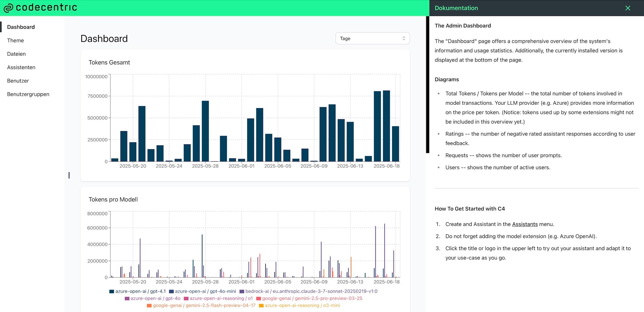Click the chevron arrows in Tage selector

coord(404,38)
